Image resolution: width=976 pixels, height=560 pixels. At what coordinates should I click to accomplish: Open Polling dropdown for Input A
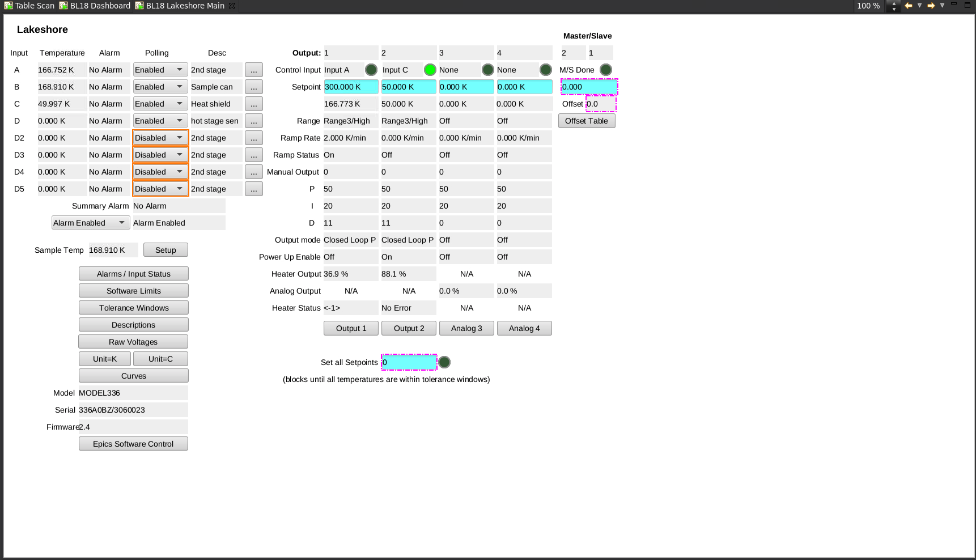160,70
